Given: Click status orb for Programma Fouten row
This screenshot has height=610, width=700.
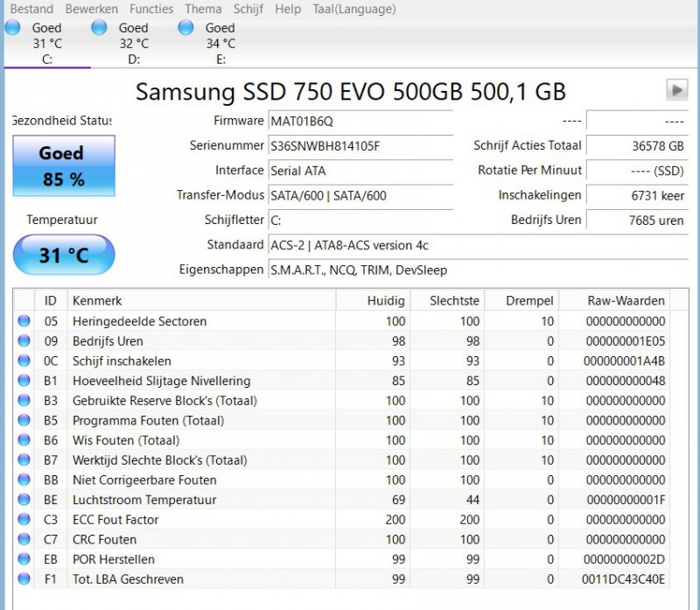Looking at the screenshot, I should 24,420.
